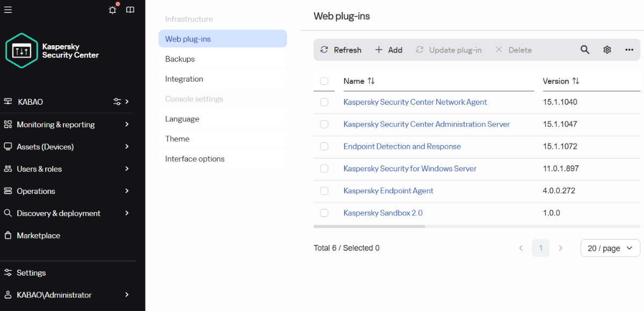Switch to the Backups settings tab
The height and width of the screenshot is (311, 644).
coord(180,59)
